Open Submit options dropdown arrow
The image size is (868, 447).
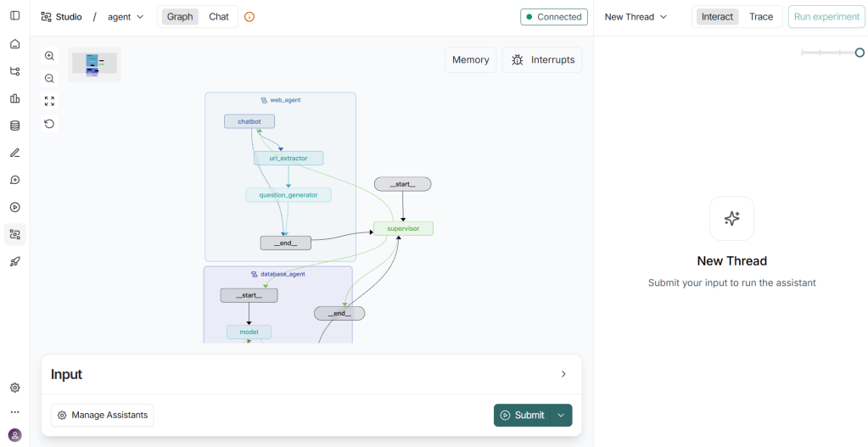click(x=561, y=415)
